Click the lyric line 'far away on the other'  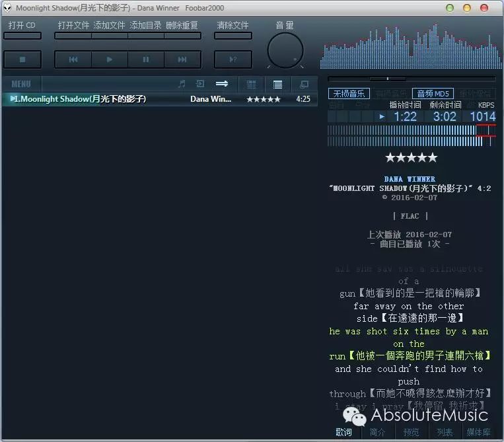coord(408,306)
